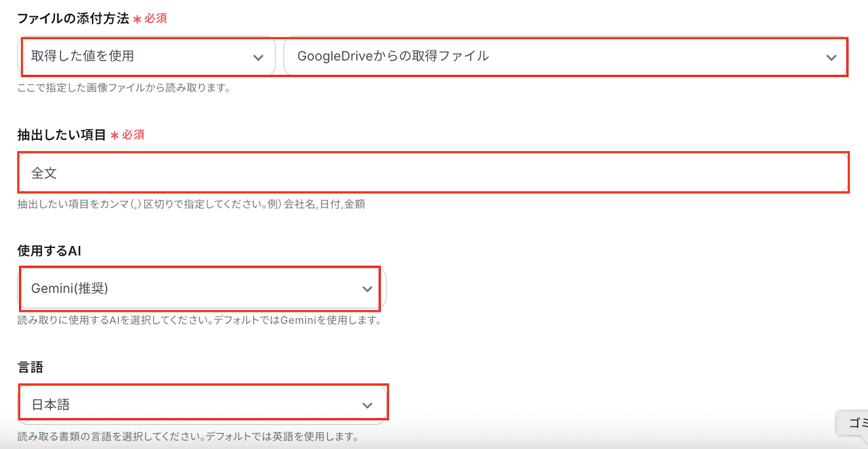
Task: Click the red 必須 marker beside ファイルの添付方法
Action: [155, 18]
